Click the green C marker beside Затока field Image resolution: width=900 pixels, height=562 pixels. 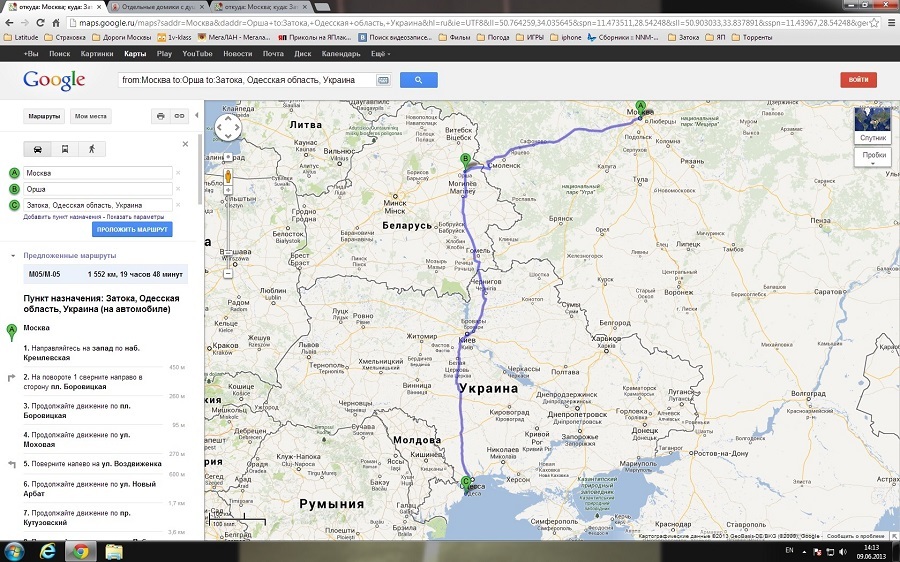pyautogui.click(x=15, y=205)
